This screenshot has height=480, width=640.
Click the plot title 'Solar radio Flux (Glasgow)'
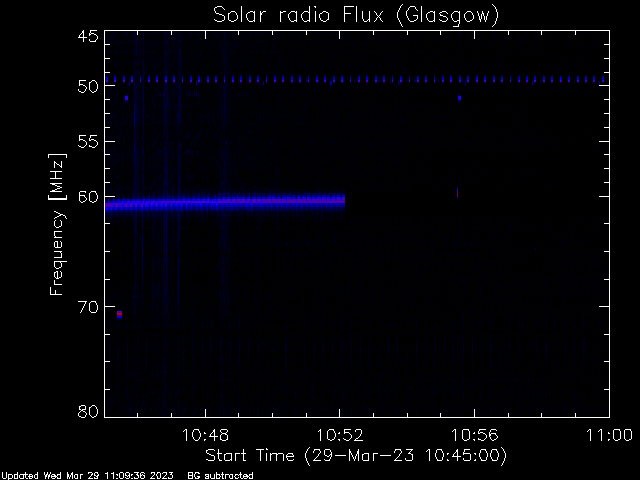pos(356,16)
